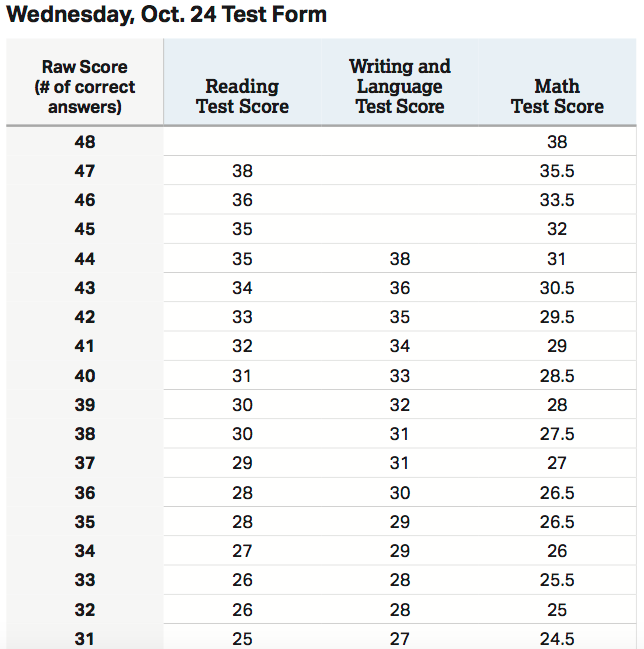Select the Writing and Language Test Score header
This screenshot has width=644, height=649.
coord(399,87)
